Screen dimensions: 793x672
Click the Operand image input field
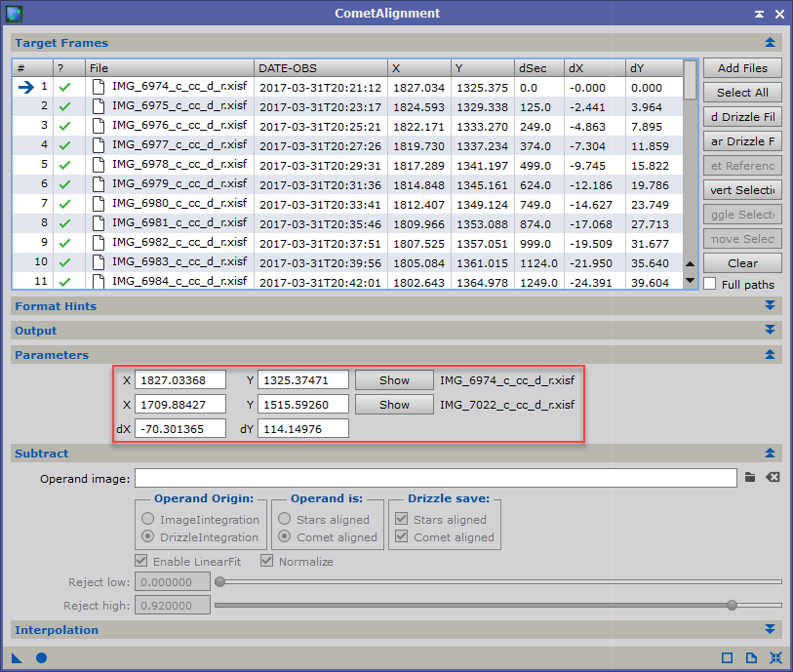point(435,478)
